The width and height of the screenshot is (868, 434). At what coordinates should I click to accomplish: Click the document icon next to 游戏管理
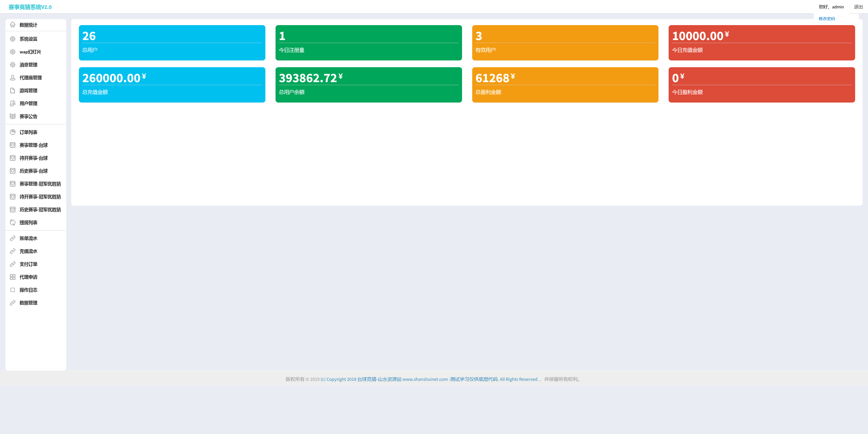coord(12,90)
